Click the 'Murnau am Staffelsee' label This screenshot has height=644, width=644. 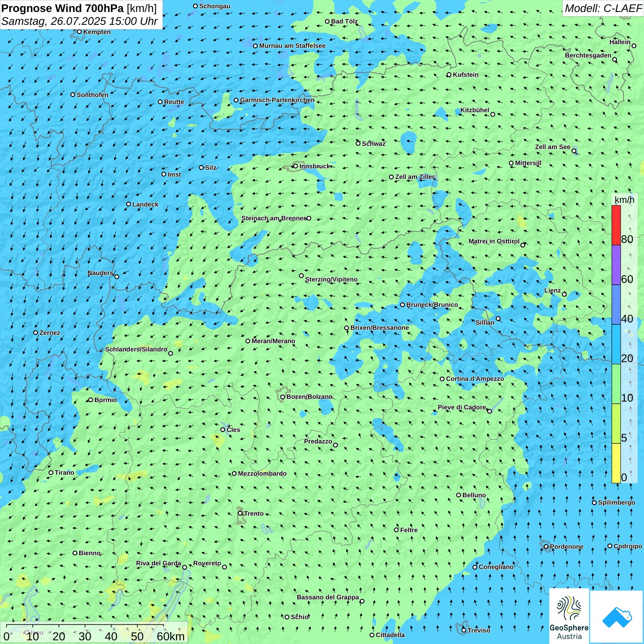(x=292, y=46)
